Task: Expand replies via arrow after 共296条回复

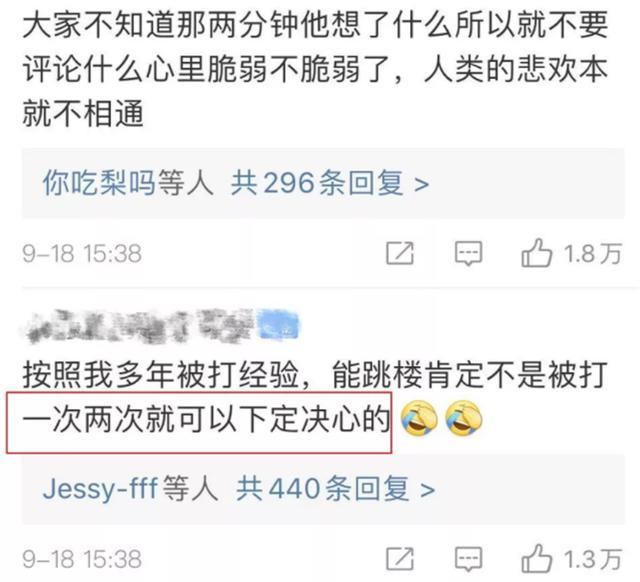Action: tap(421, 184)
